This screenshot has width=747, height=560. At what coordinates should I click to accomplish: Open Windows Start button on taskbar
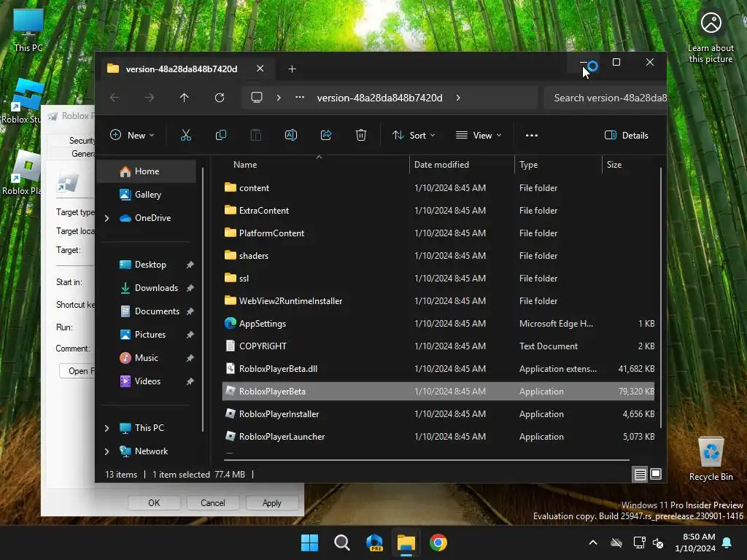309,542
